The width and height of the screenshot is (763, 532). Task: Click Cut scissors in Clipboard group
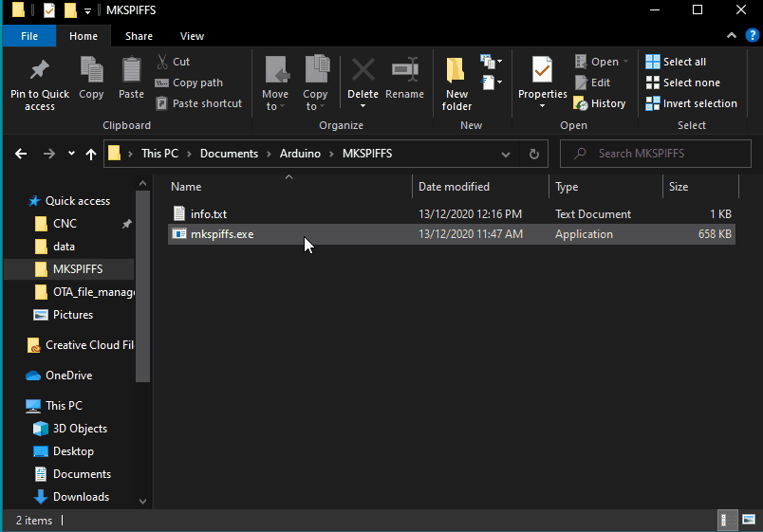click(162, 62)
